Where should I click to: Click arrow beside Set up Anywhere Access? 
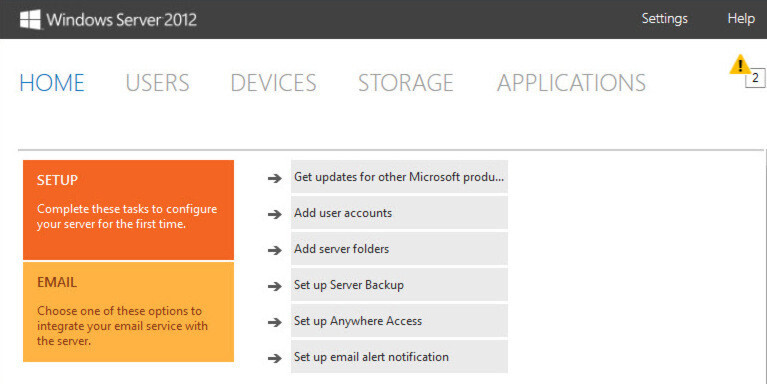coord(275,322)
